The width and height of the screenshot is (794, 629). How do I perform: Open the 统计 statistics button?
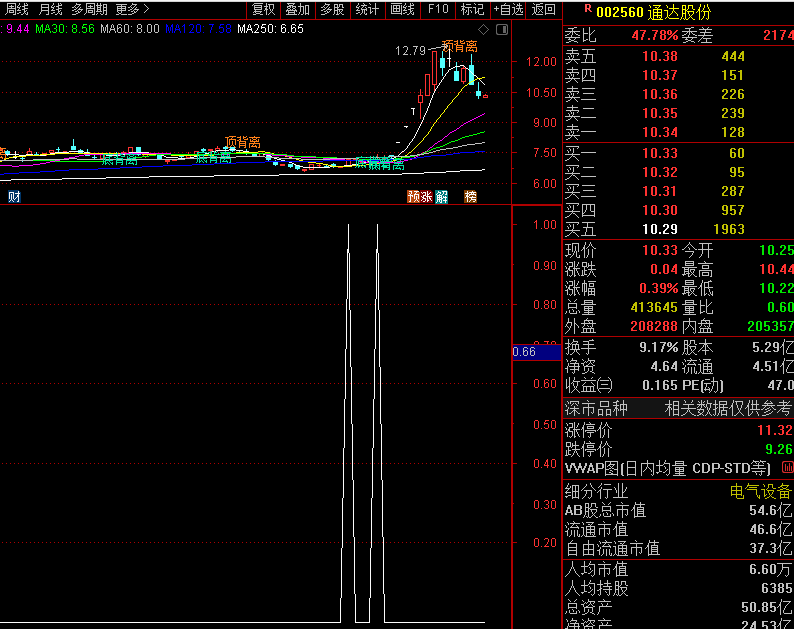click(x=367, y=9)
